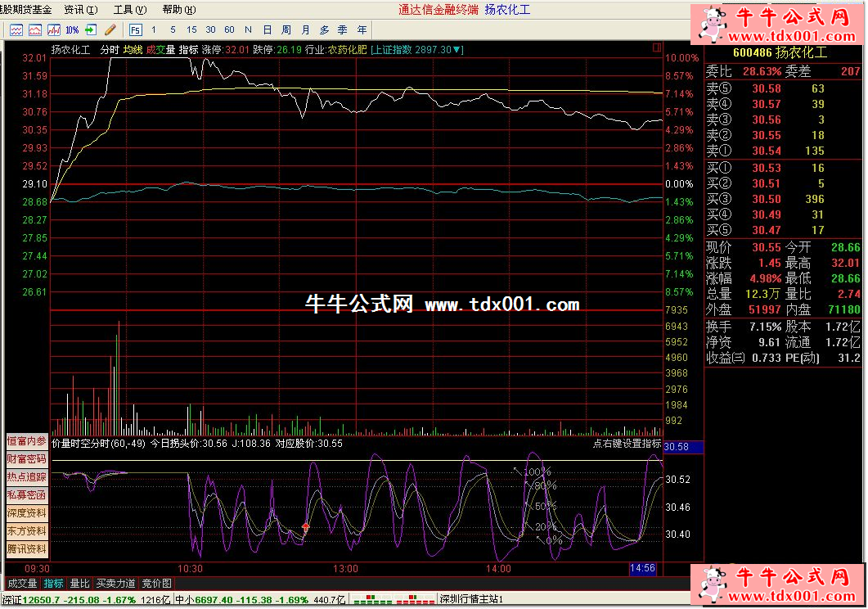Click the red arrow signal marker on indicator

tap(306, 526)
